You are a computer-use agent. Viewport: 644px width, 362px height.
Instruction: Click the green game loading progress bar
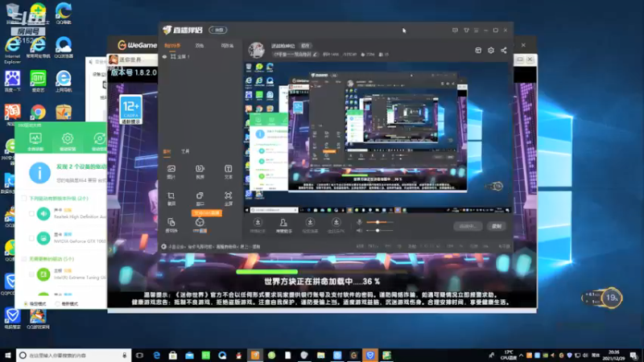pyautogui.click(x=266, y=272)
